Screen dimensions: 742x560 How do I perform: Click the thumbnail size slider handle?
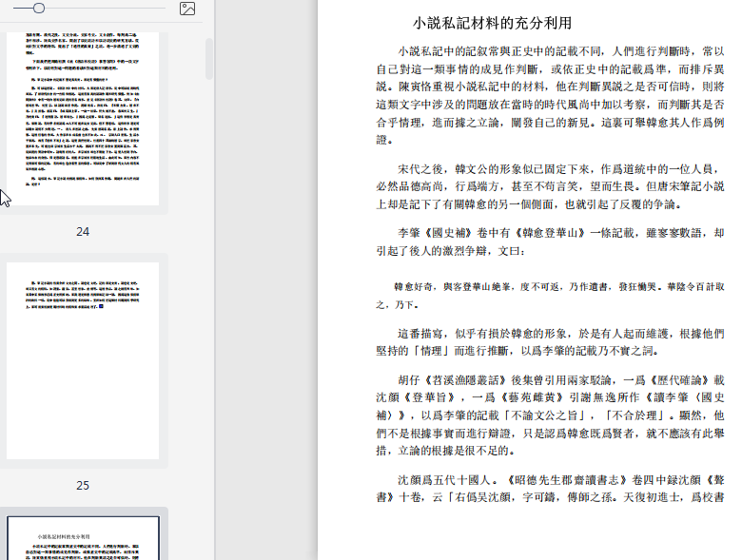[39, 8]
